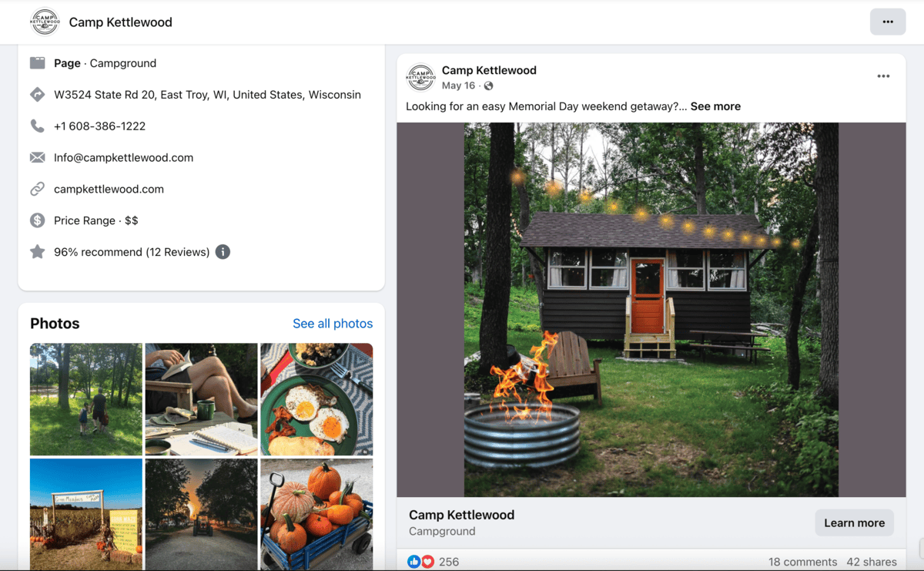The image size is (924, 571).
Task: Open the post options three-dot menu
Action: click(883, 76)
